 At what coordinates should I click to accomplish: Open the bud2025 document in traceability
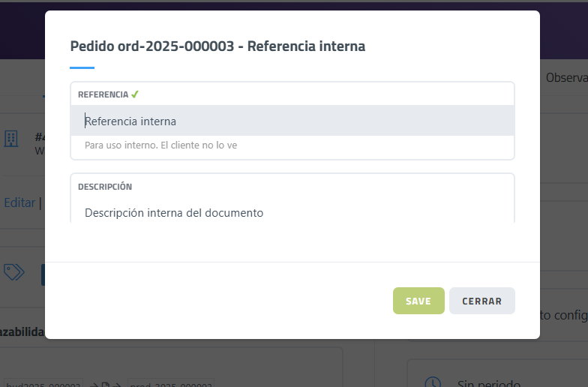click(41, 385)
